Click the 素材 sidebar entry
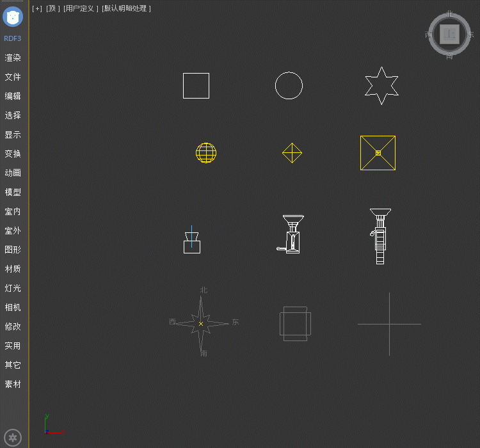Viewport: 480px width, 448px height. (x=13, y=384)
